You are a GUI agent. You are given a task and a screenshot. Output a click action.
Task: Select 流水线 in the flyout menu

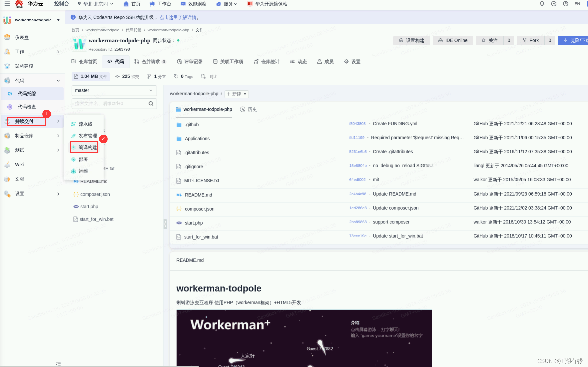(85, 124)
